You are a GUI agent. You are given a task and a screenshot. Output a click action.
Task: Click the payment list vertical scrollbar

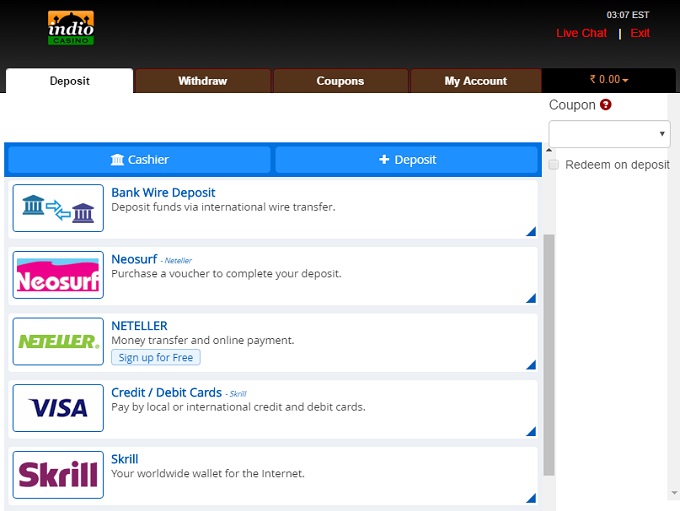pyautogui.click(x=548, y=350)
